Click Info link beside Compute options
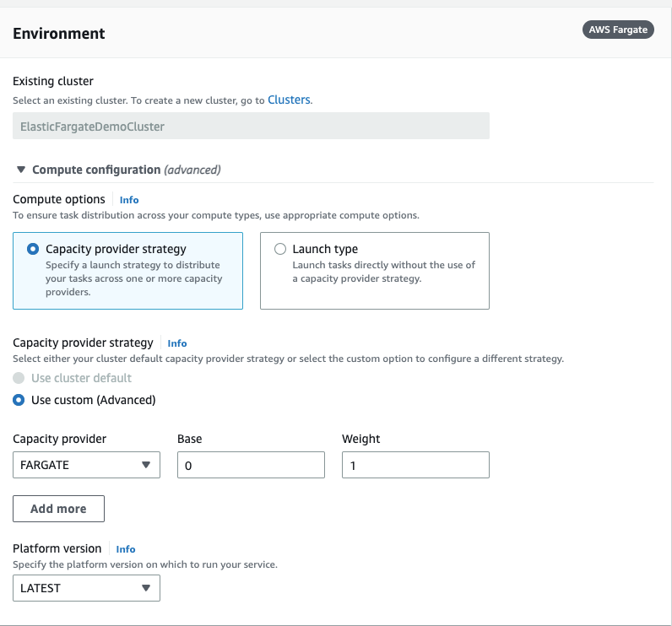The width and height of the screenshot is (672, 626). pos(129,200)
